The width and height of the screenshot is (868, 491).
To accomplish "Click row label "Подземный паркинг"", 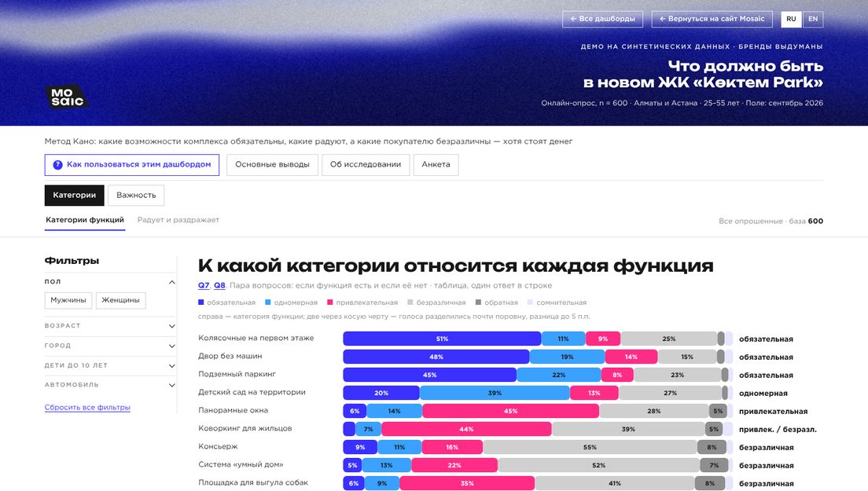I will 237,374.
